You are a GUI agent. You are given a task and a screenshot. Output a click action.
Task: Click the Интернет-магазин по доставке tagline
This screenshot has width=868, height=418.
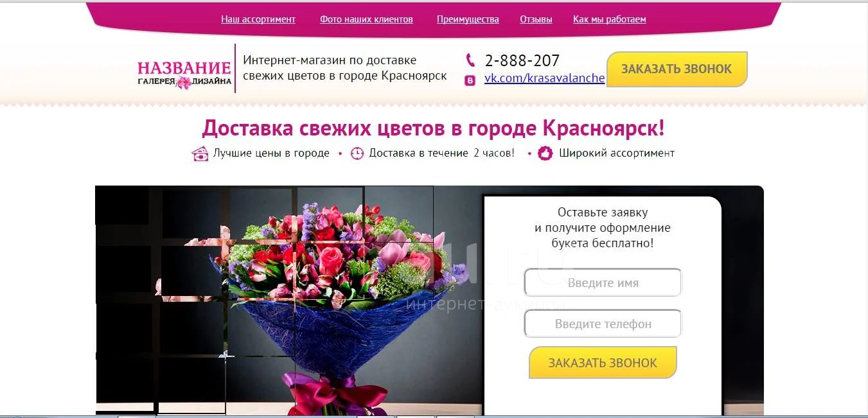coord(345,68)
